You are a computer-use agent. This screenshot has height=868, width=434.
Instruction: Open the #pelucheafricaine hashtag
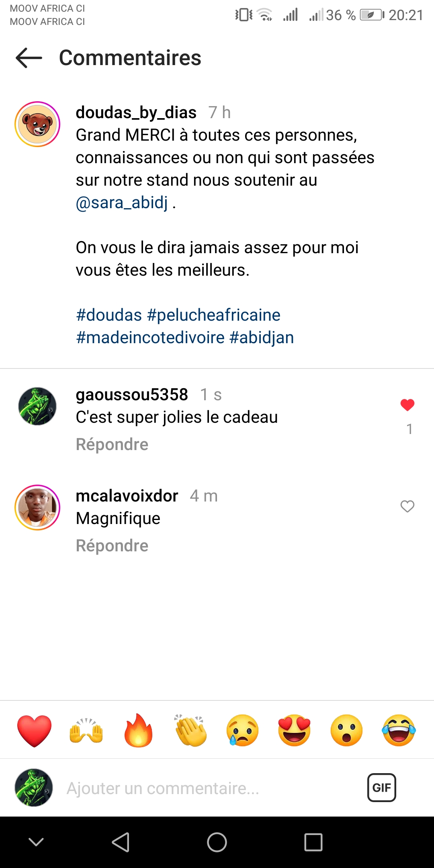coord(213,315)
